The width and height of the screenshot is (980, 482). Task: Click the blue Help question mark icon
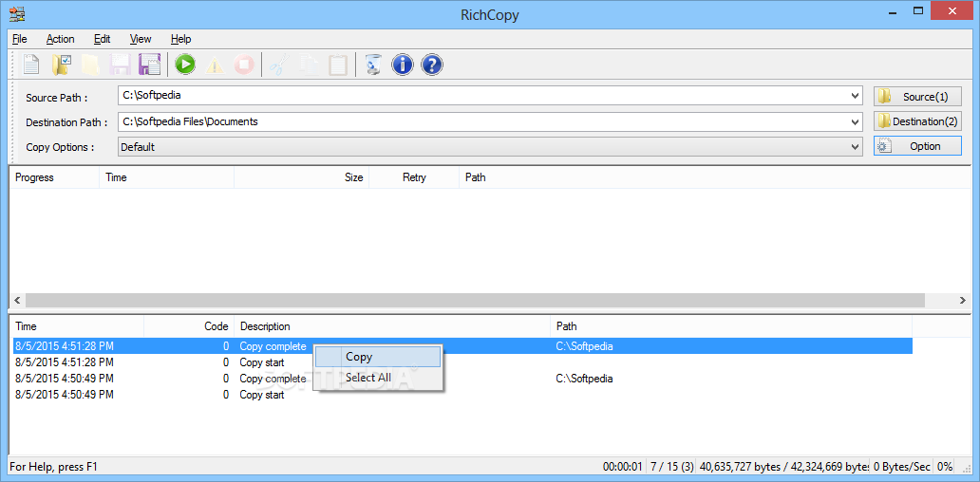click(x=432, y=65)
